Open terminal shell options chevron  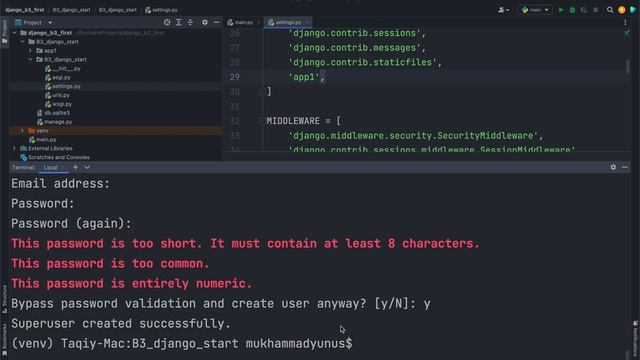click(87, 167)
